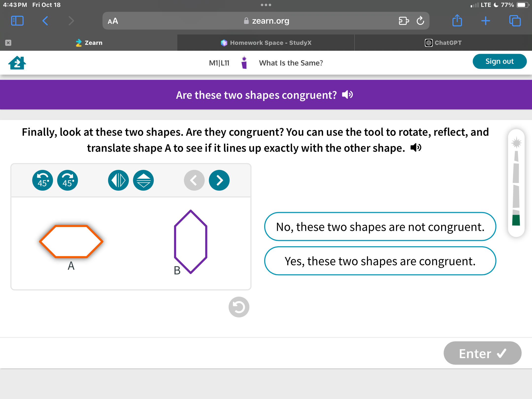
Task: Select the tower of power lesson icon
Action: (244, 63)
